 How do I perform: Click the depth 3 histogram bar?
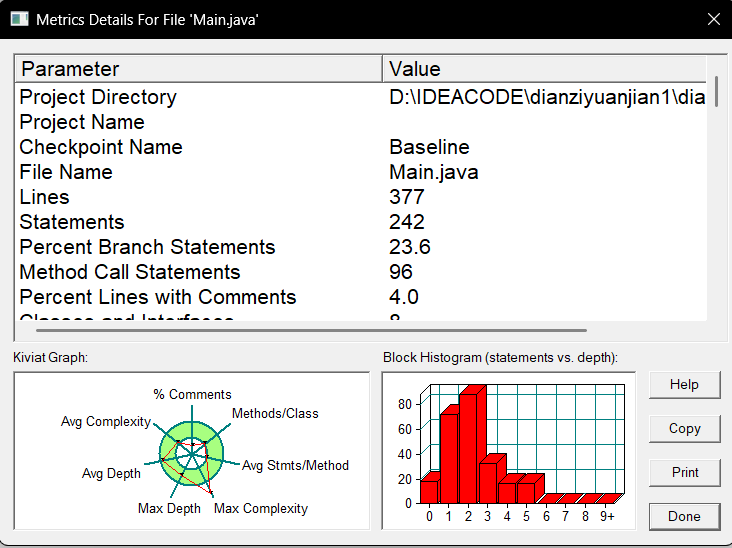488,483
